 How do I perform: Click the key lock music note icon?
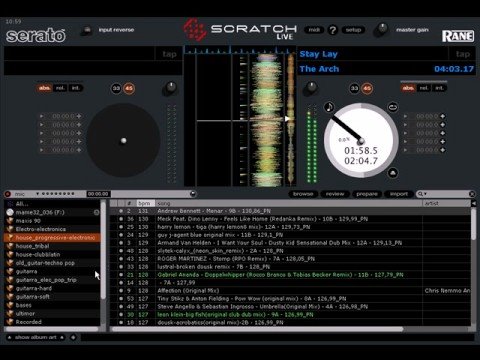pyautogui.click(x=329, y=107)
